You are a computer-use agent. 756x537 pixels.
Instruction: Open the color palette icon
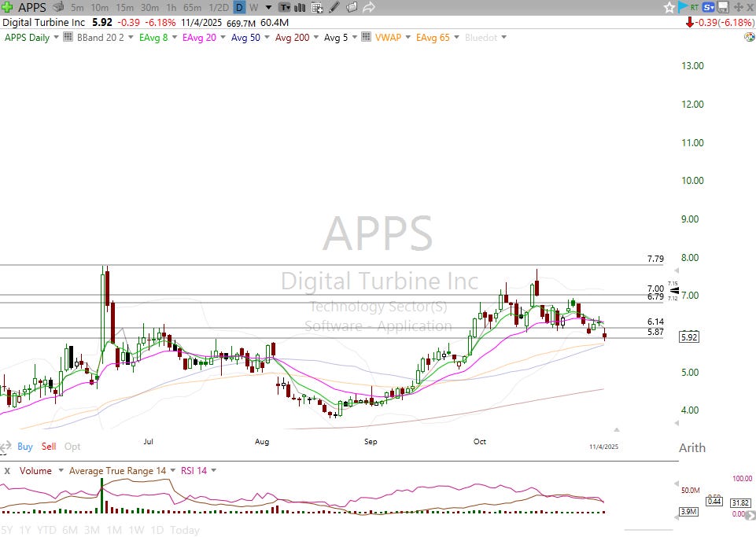click(749, 37)
